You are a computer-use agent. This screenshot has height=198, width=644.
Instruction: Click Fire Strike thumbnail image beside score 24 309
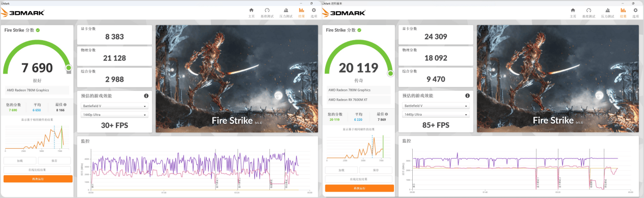558,79
